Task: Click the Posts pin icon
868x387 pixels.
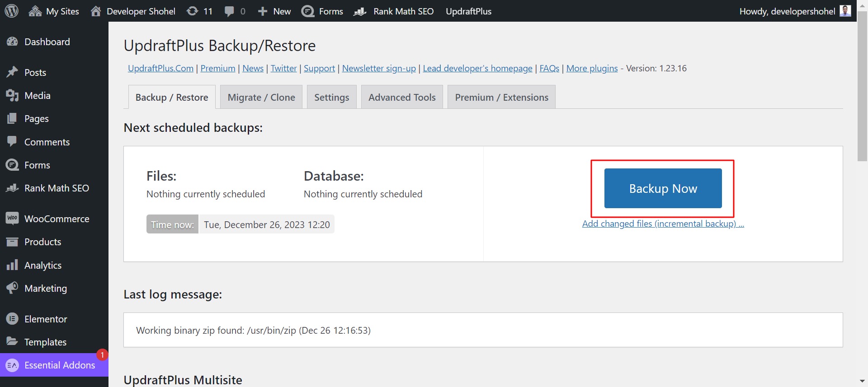Action: (12, 72)
